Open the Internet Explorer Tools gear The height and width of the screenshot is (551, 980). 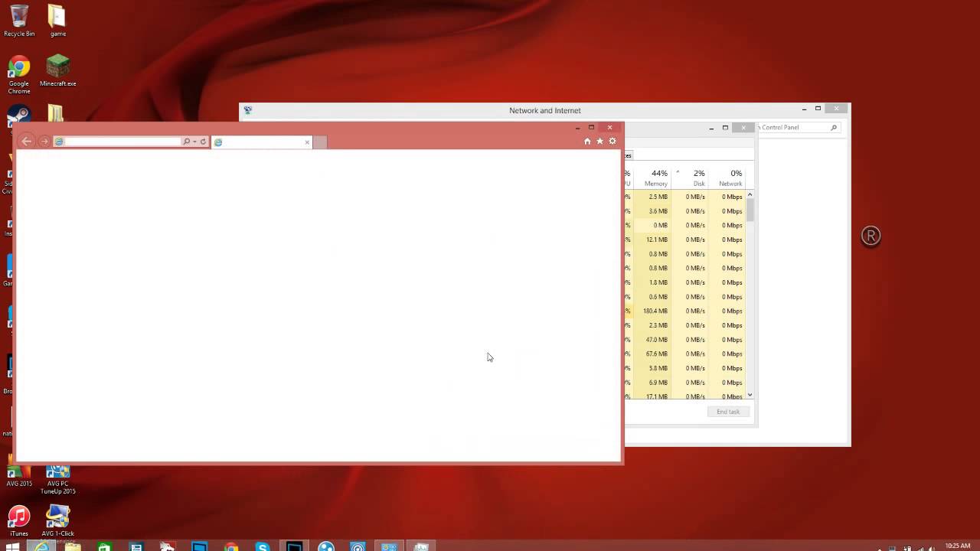pos(612,141)
